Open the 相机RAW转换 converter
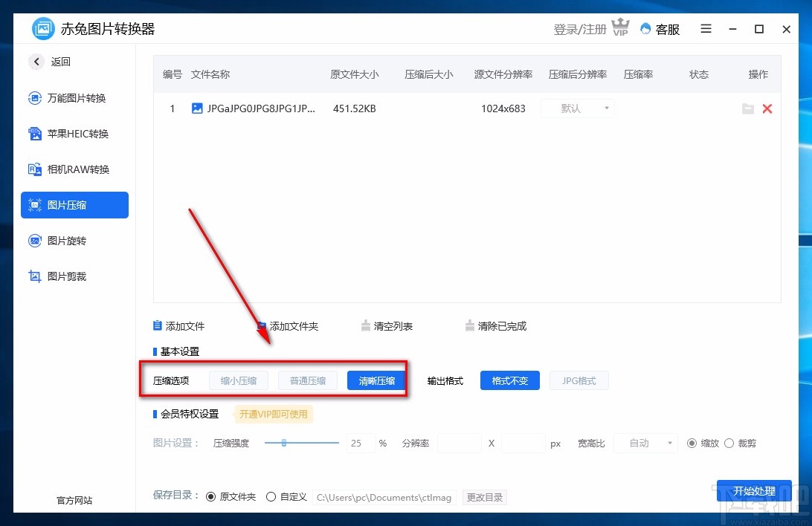Viewport: 812px width, 526px height. 74,169
